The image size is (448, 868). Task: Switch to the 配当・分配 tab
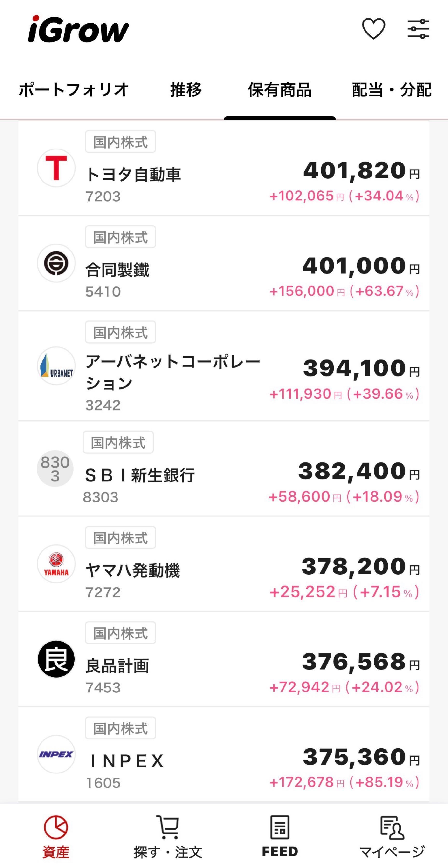coord(391,90)
